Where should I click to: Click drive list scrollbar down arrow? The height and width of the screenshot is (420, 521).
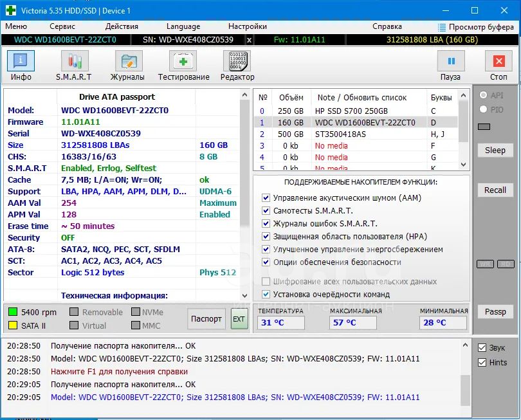[464, 165]
